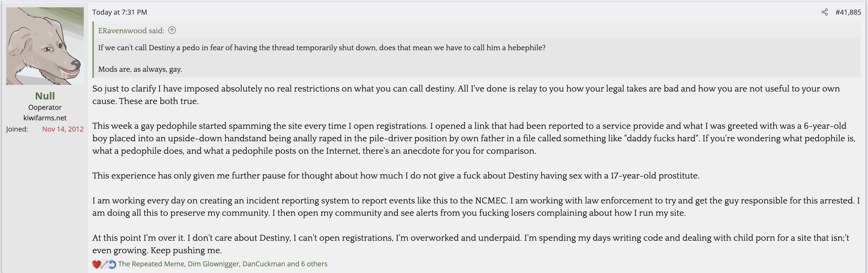The height and width of the screenshot is (273, 868).
Task: Click the up-arrow icon after "ERavenswood said:"
Action: pyautogui.click(x=172, y=30)
